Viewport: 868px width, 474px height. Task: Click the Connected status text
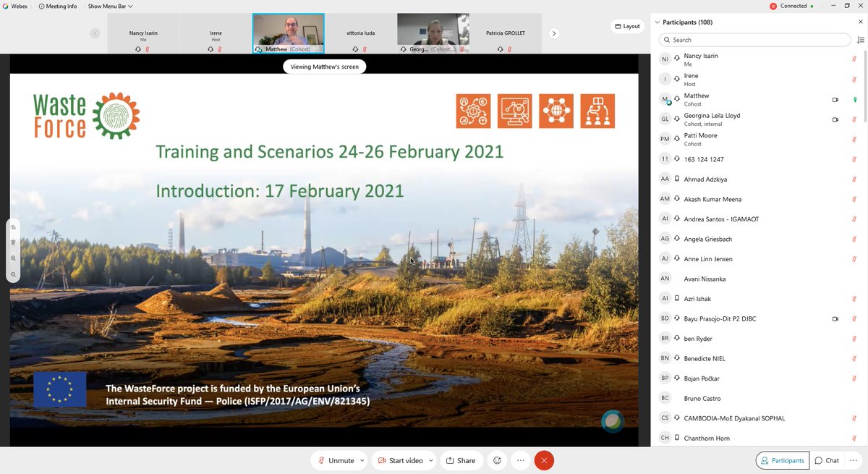[x=793, y=6]
